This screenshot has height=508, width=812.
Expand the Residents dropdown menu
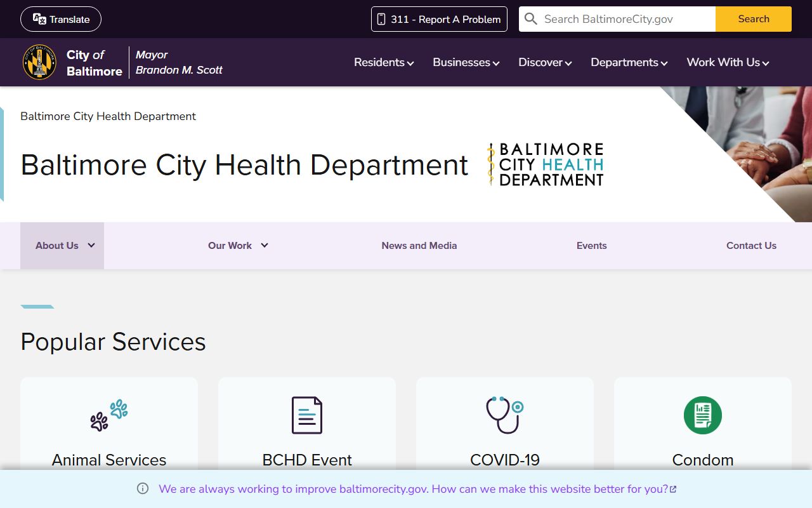coord(384,62)
